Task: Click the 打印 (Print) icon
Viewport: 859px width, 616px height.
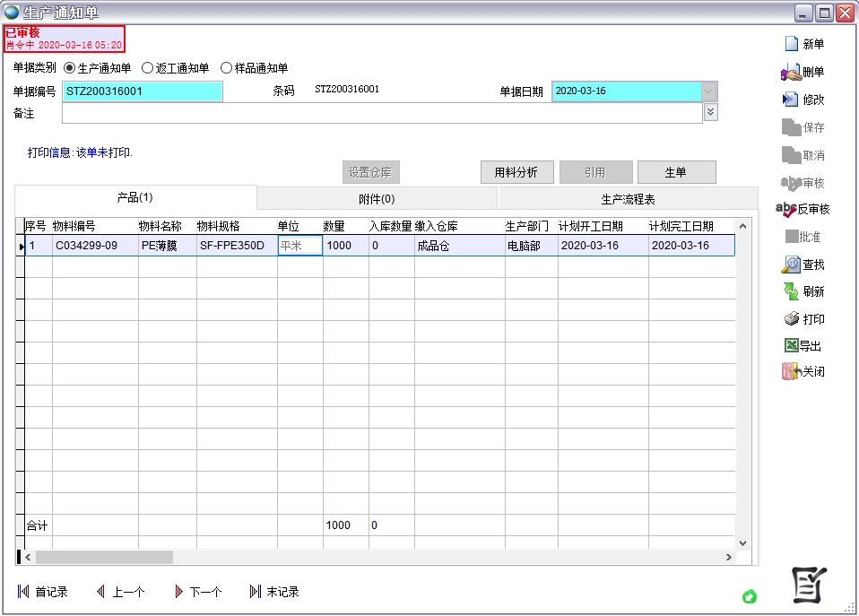Action: [792, 319]
